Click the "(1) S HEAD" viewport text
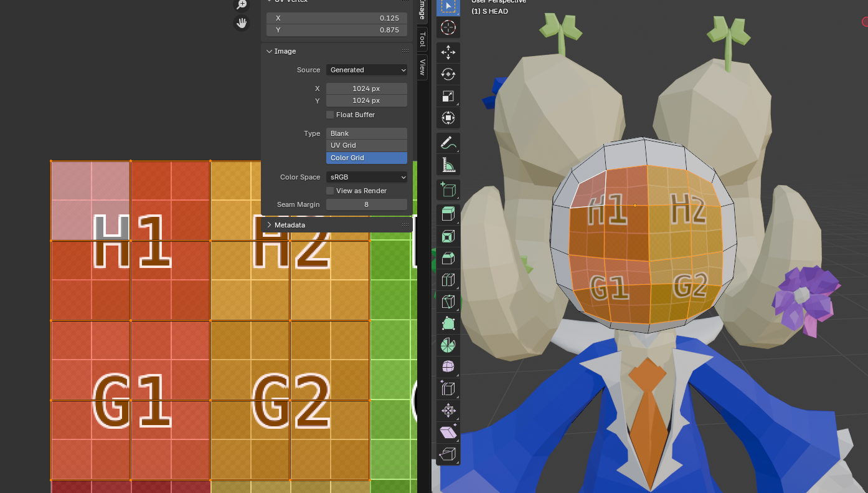This screenshot has width=868, height=493. (x=490, y=11)
